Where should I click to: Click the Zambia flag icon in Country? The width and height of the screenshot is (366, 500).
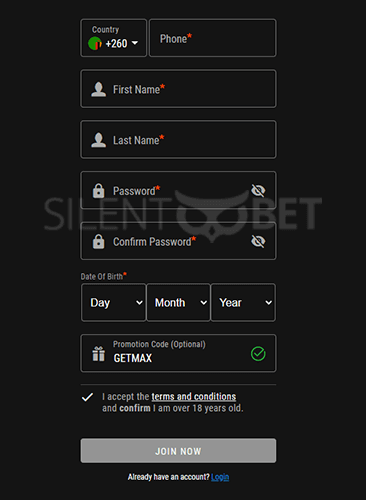95,43
